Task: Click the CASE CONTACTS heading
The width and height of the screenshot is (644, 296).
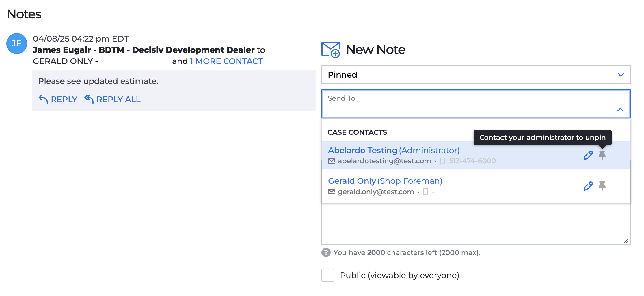Action: pyautogui.click(x=357, y=132)
